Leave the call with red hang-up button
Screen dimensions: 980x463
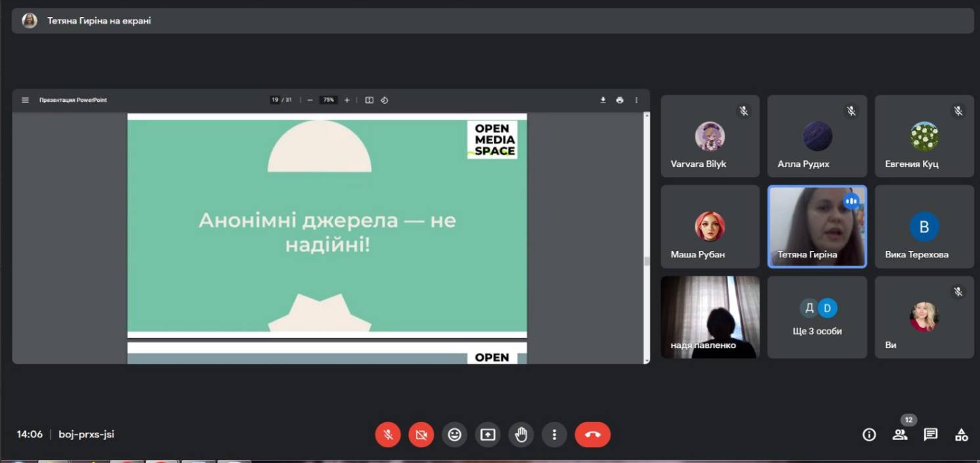pyautogui.click(x=593, y=435)
